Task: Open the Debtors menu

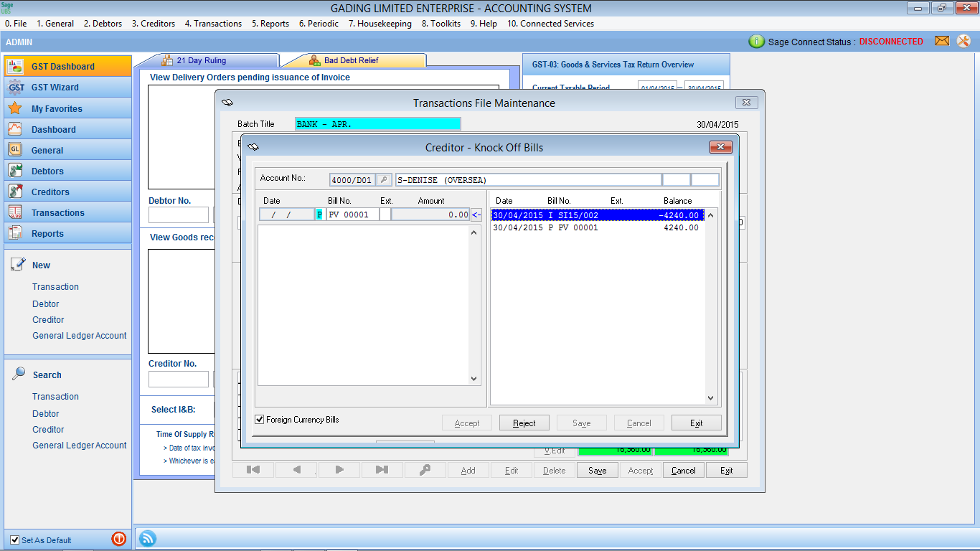Action: pos(103,24)
